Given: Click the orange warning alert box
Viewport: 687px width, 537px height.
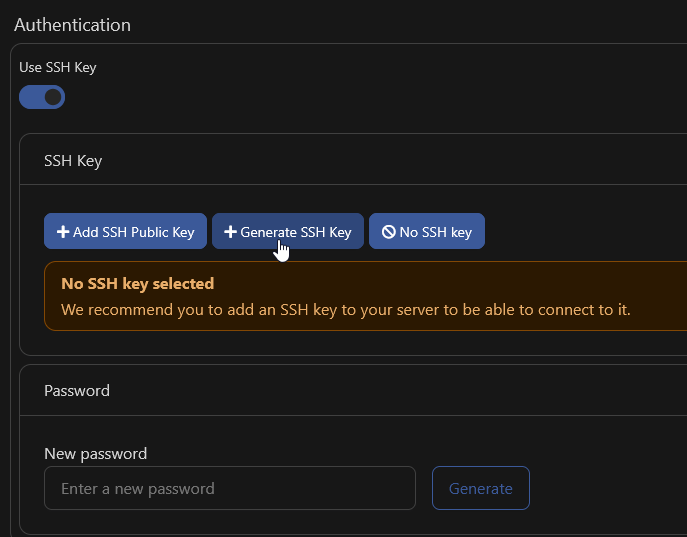Looking at the screenshot, I should [x=365, y=296].
